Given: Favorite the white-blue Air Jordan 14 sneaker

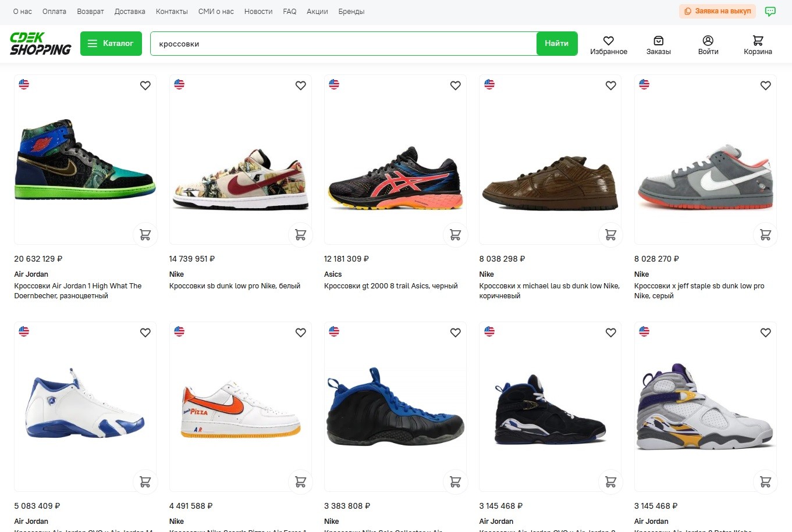Looking at the screenshot, I should (x=145, y=333).
